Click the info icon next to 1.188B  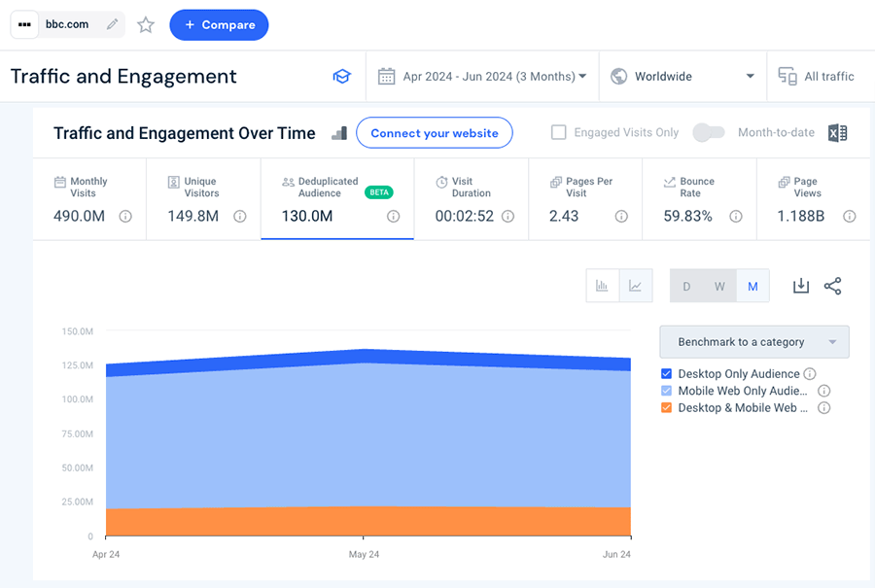coord(850,217)
